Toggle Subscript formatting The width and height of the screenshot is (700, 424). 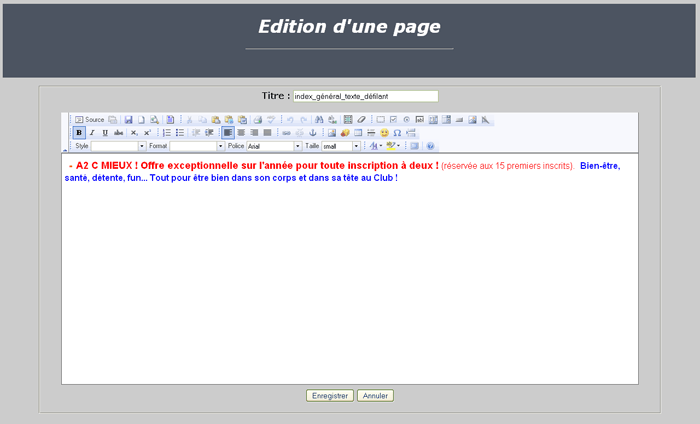click(134, 133)
